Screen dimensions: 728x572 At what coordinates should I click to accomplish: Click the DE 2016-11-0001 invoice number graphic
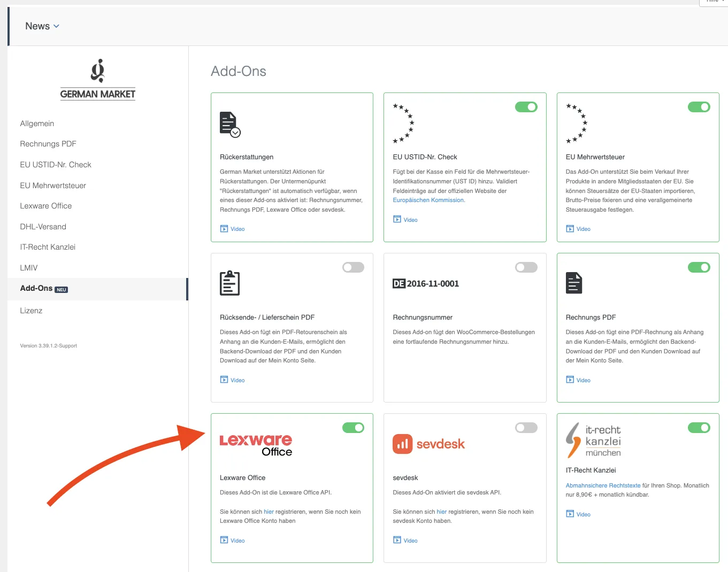426,284
